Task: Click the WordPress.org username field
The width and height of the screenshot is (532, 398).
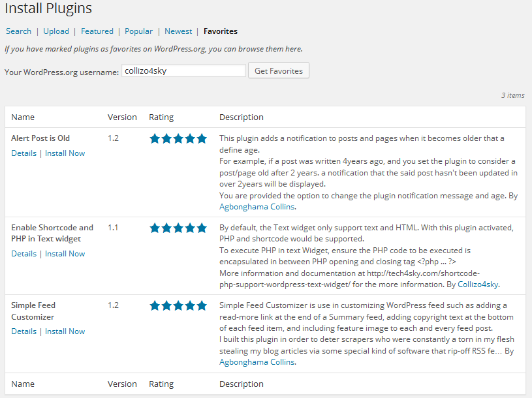Action: (183, 70)
